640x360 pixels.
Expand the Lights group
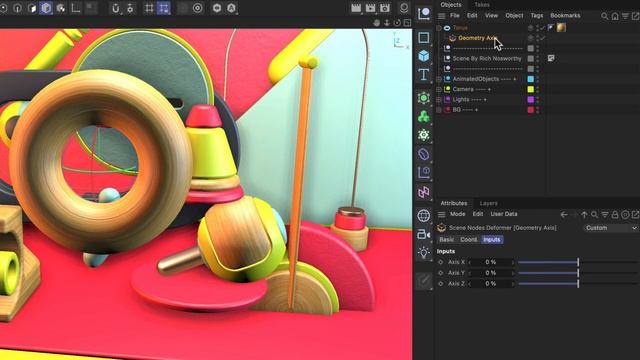[x=439, y=99]
